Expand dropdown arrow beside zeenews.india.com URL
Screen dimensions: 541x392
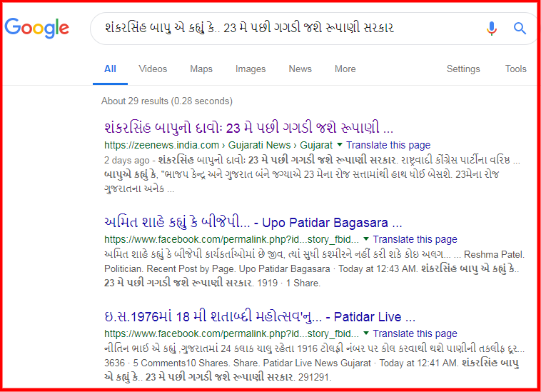(340, 144)
